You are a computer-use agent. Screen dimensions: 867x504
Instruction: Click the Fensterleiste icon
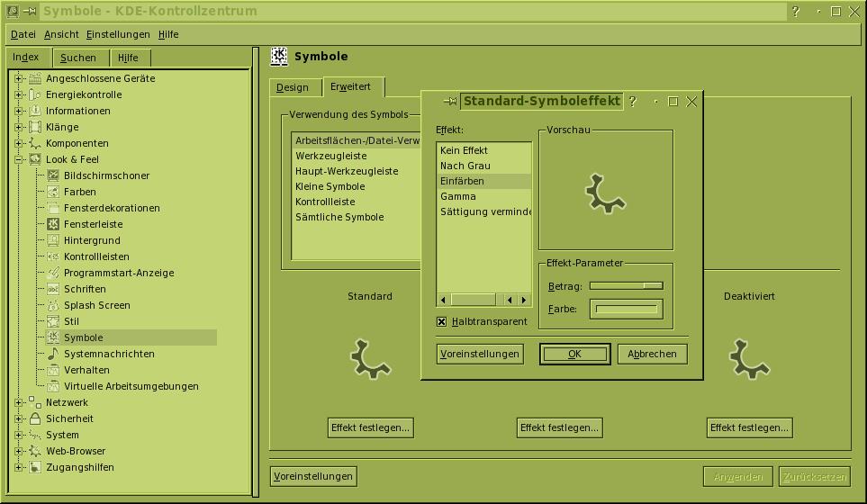tap(53, 224)
